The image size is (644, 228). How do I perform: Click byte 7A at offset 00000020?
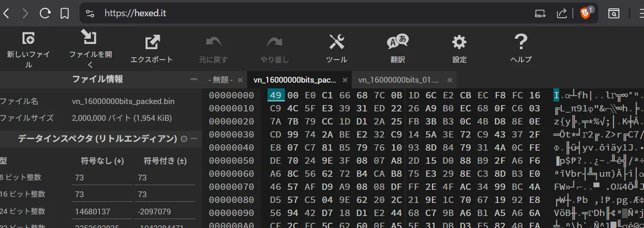pos(276,122)
